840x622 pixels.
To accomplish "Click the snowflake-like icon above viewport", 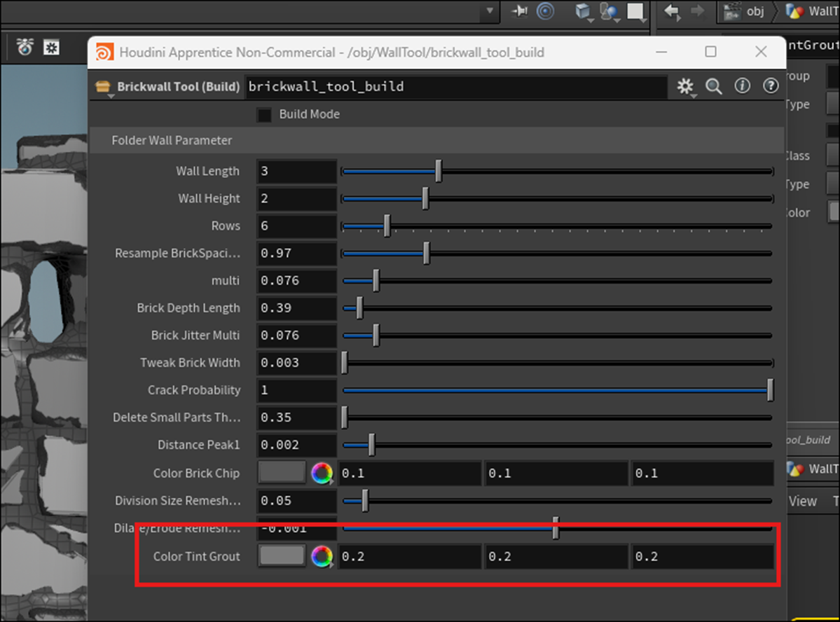I will click(51, 48).
